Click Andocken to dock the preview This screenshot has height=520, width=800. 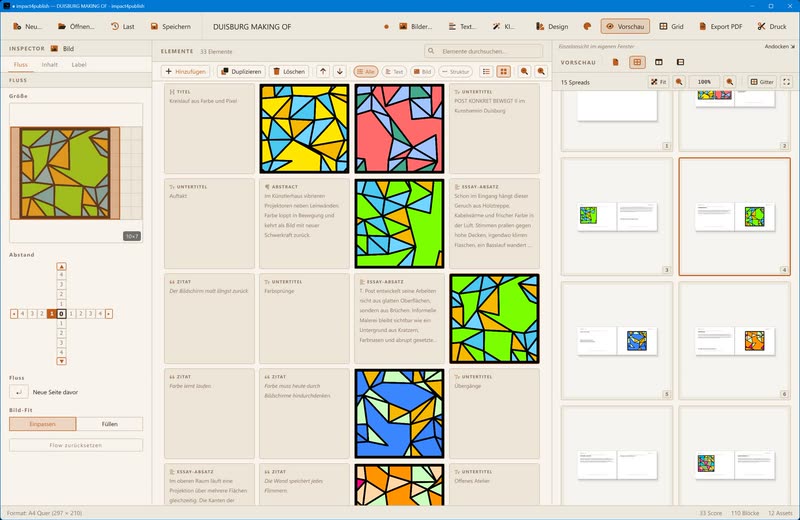point(780,46)
